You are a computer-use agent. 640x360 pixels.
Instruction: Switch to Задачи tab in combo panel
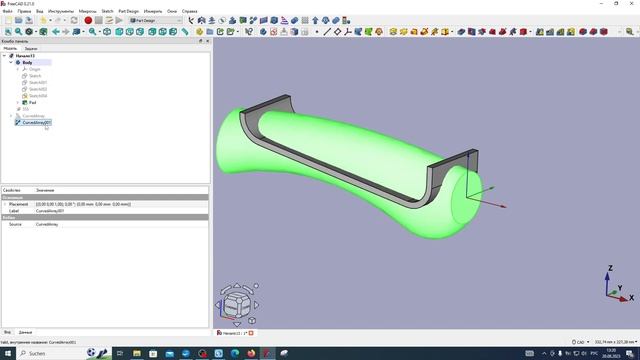31,49
